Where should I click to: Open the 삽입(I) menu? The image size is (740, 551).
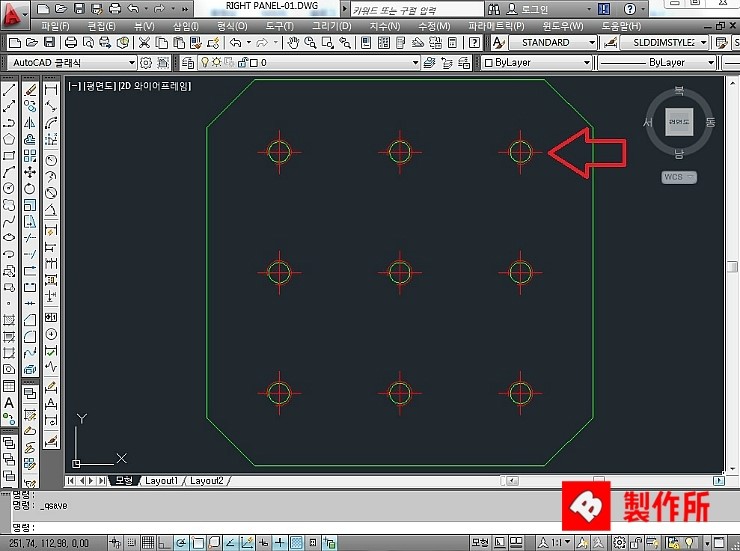[x=186, y=26]
